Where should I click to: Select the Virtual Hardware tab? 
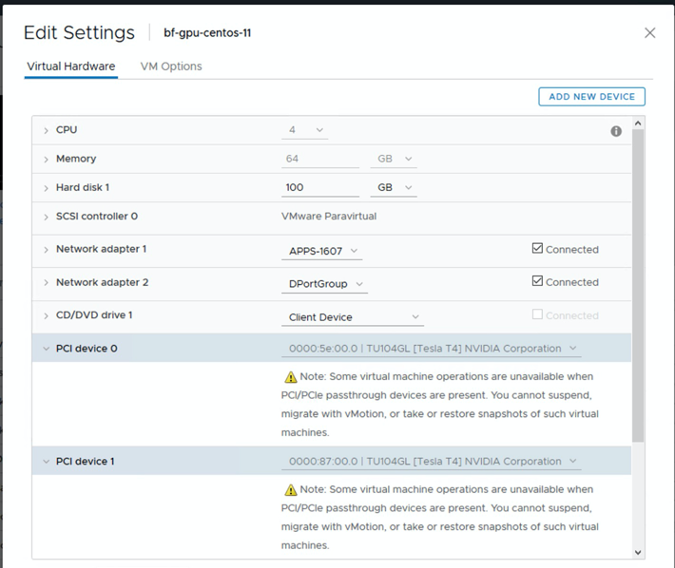click(x=71, y=66)
